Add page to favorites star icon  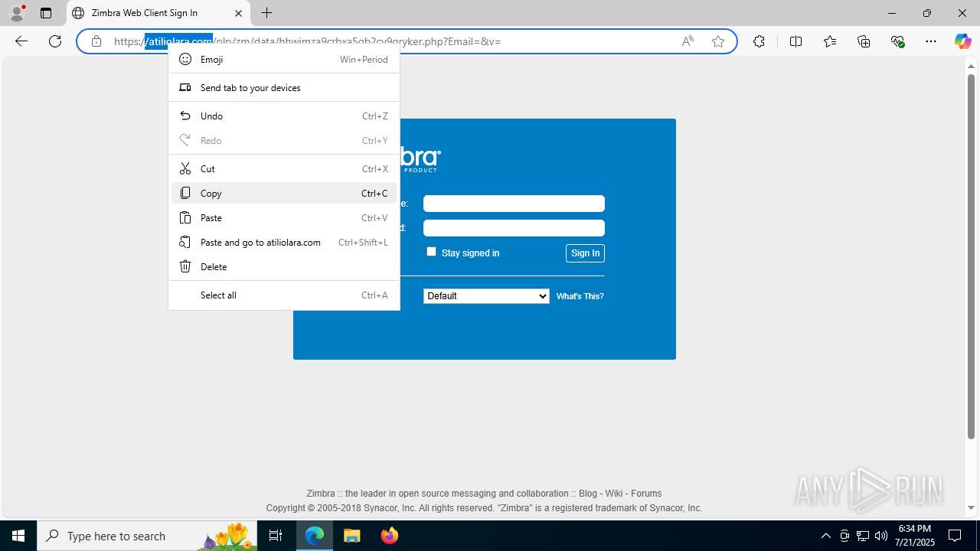(x=718, y=41)
